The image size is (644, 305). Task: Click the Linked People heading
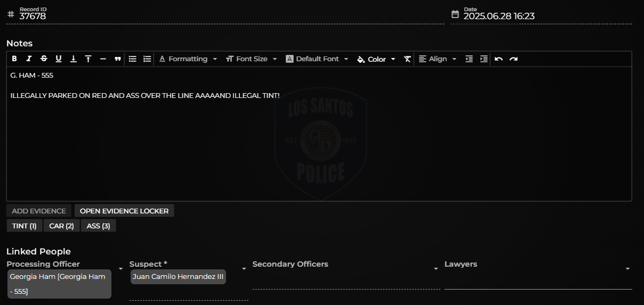point(38,251)
